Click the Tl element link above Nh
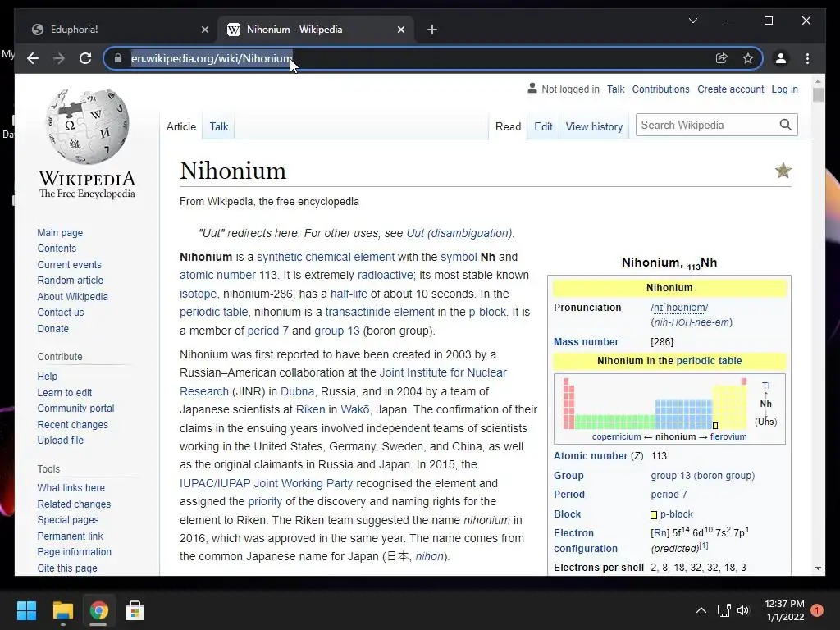Image resolution: width=840 pixels, height=630 pixels. click(x=766, y=386)
